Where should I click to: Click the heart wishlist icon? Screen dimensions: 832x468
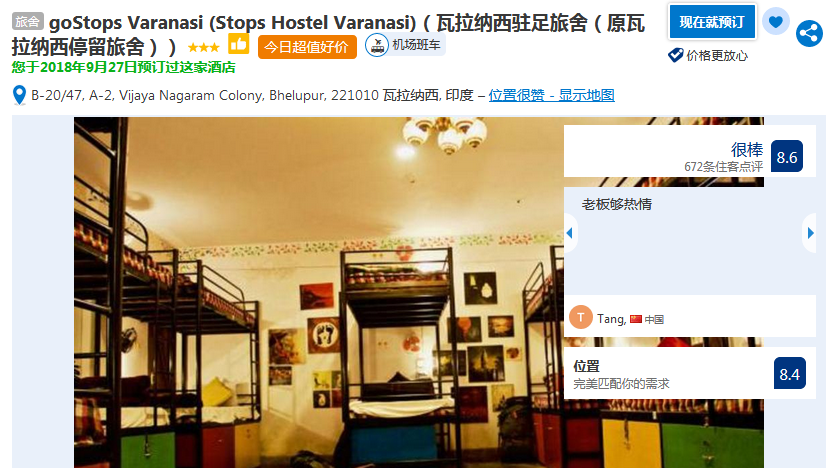pyautogui.click(x=775, y=22)
